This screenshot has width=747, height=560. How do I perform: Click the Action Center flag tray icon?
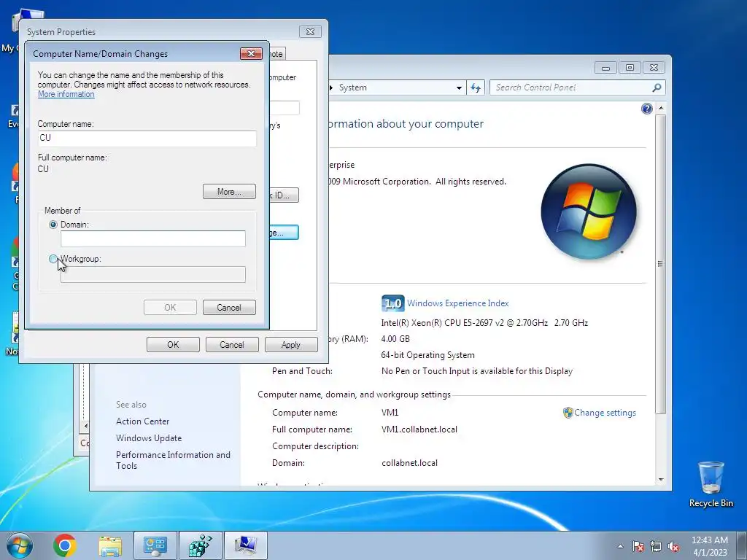[x=638, y=546]
